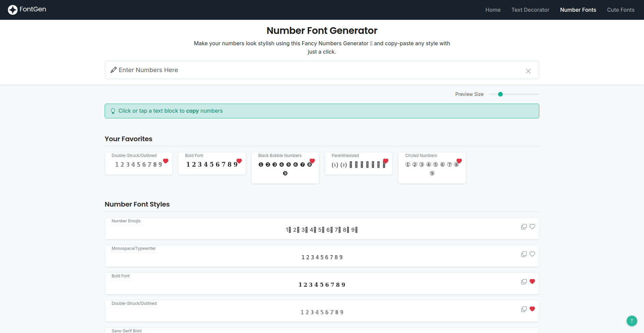Unfavorite Bold Font in the styles list

click(x=532, y=282)
